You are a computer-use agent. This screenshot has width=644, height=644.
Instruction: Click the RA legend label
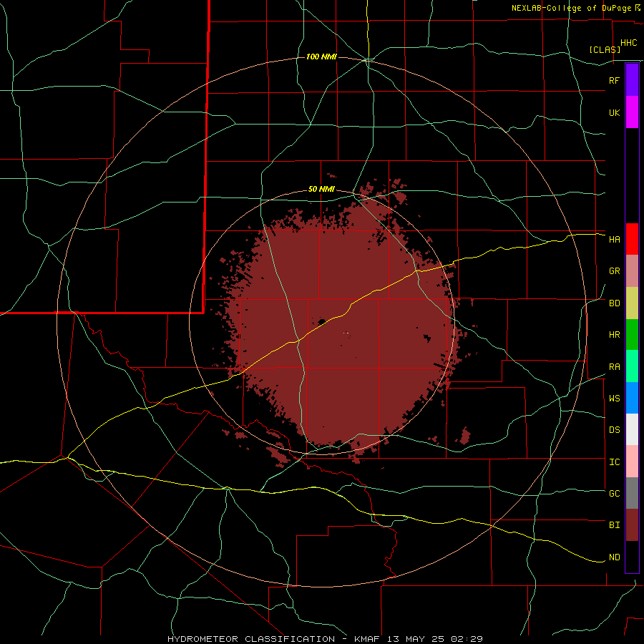614,367
